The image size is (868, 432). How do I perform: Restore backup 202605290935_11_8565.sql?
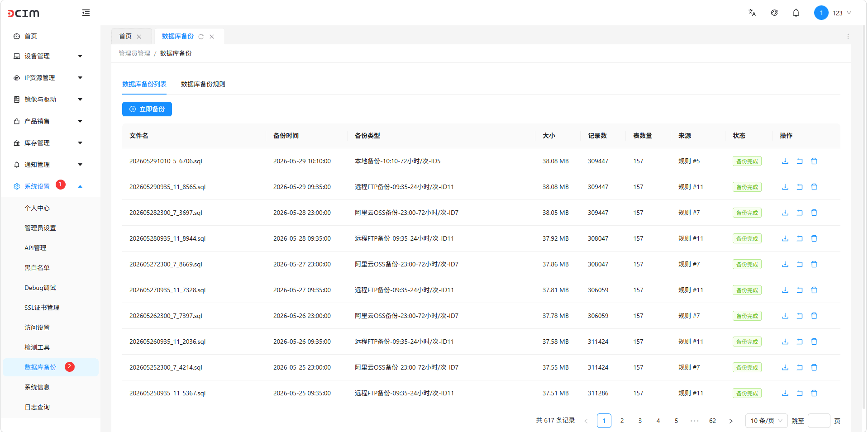coord(799,187)
